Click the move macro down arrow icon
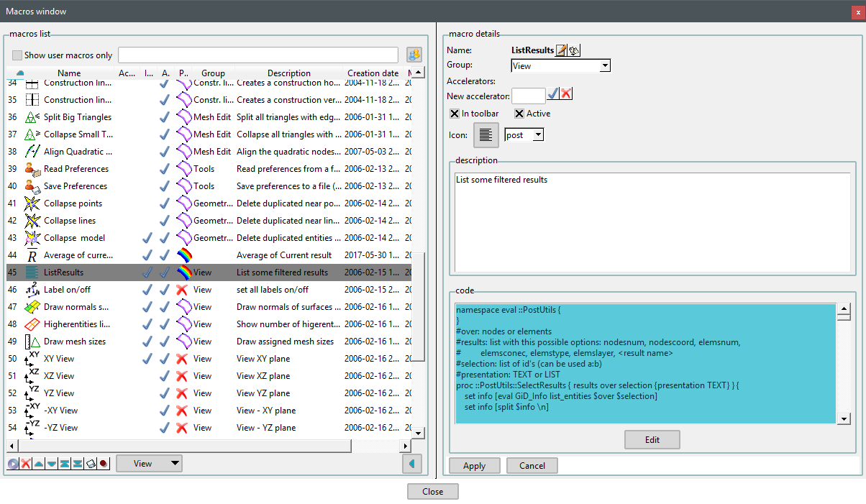866x504 pixels. (x=52, y=464)
